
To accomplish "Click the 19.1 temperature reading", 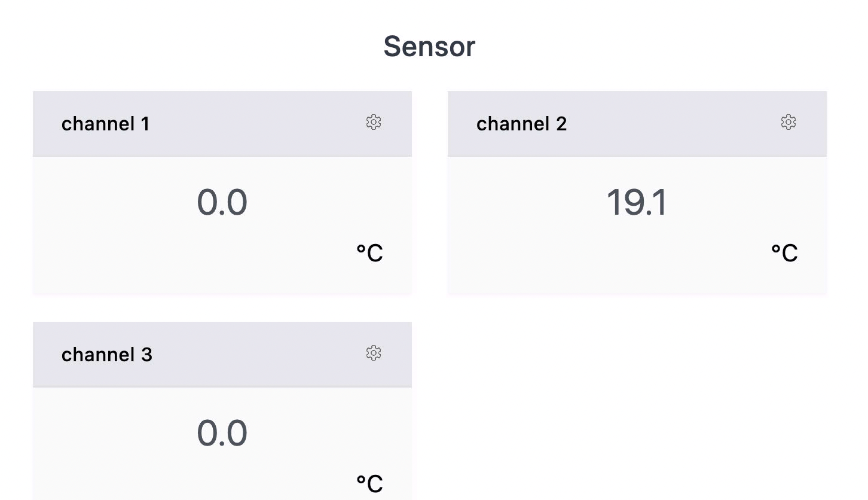I will point(637,203).
